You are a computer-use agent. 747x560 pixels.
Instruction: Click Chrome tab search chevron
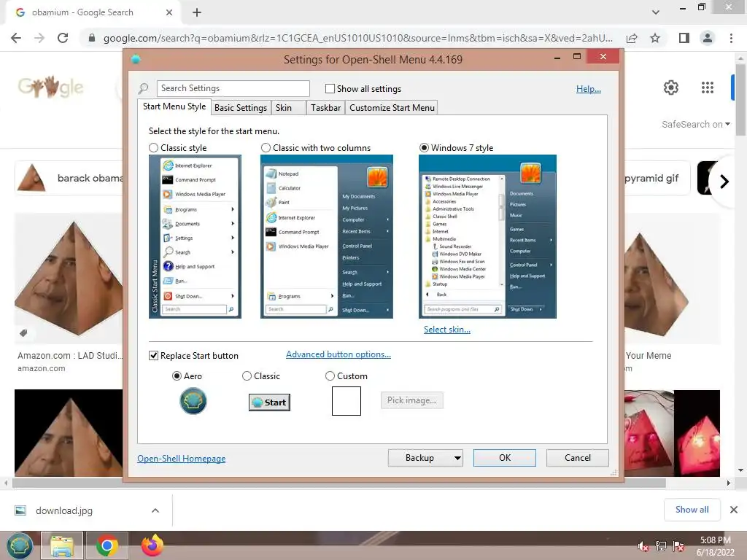coord(656,12)
